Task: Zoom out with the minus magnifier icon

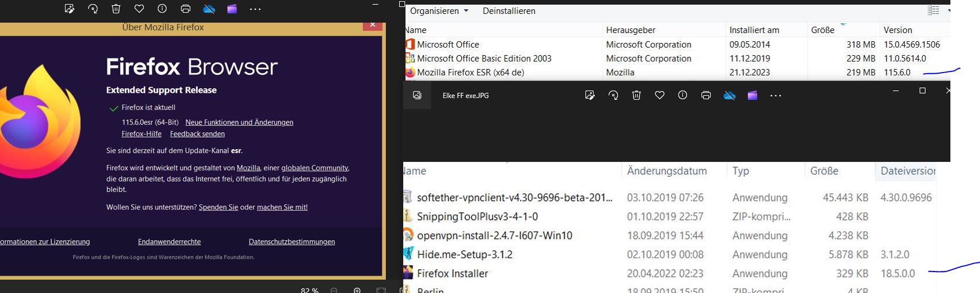Action: (334, 290)
